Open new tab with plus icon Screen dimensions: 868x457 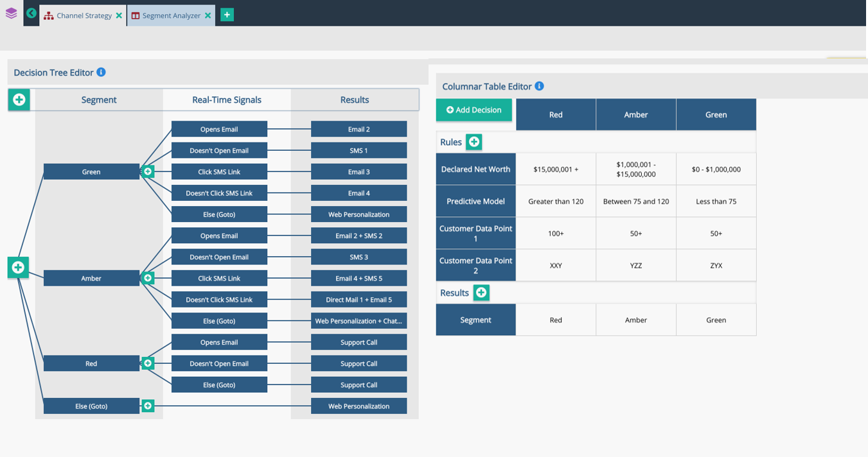[227, 15]
